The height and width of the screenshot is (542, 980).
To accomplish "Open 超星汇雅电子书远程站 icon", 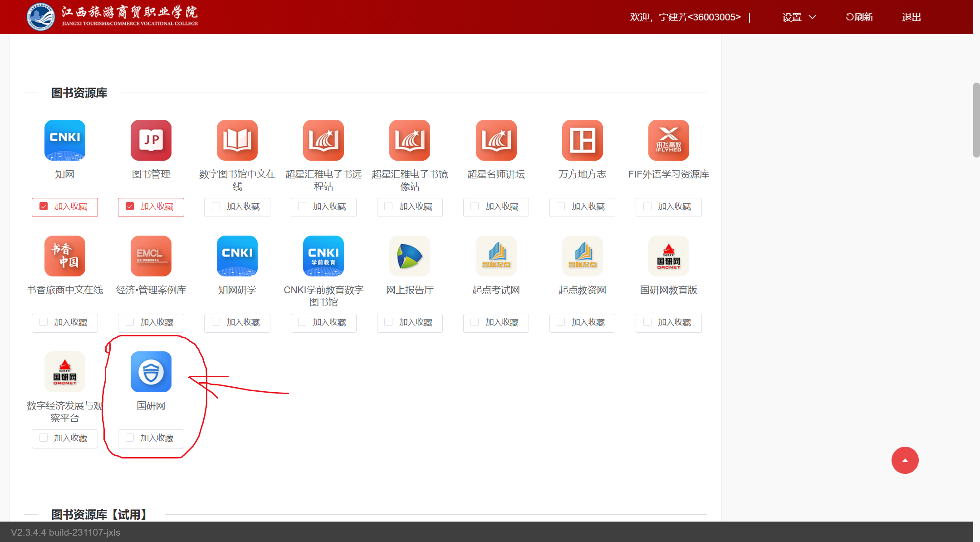I will (323, 140).
